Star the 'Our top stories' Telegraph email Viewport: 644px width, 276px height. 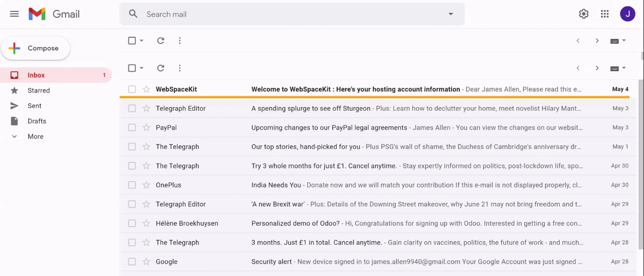click(x=146, y=147)
